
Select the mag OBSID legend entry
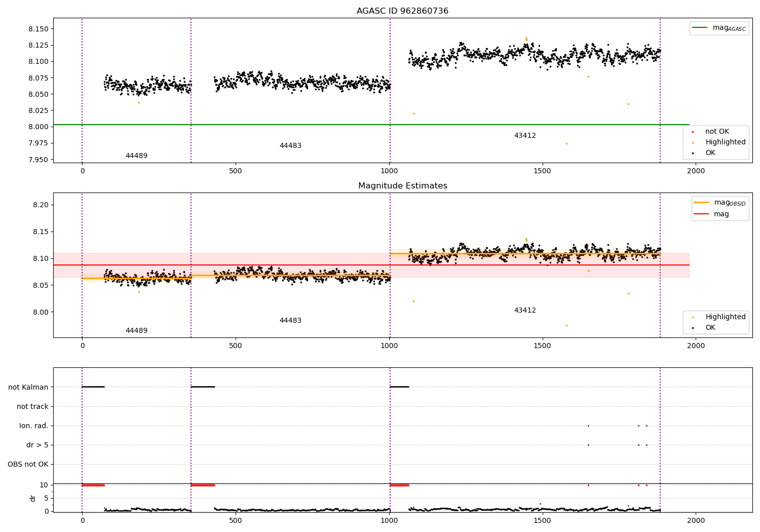719,203
